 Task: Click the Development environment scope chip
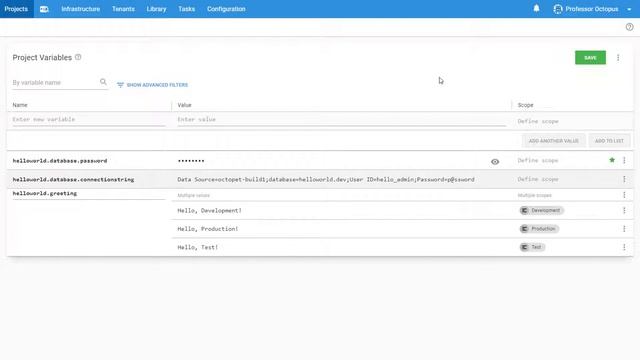click(541, 210)
